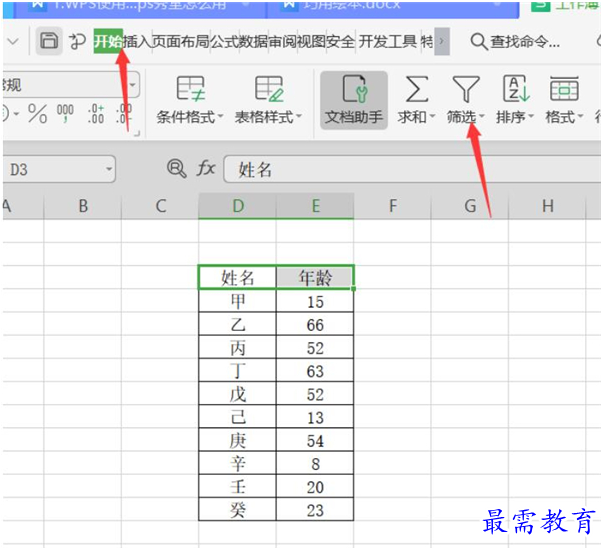Image resolution: width=604 pixels, height=553 pixels.
Task: Select column D header
Action: pyautogui.click(x=238, y=206)
